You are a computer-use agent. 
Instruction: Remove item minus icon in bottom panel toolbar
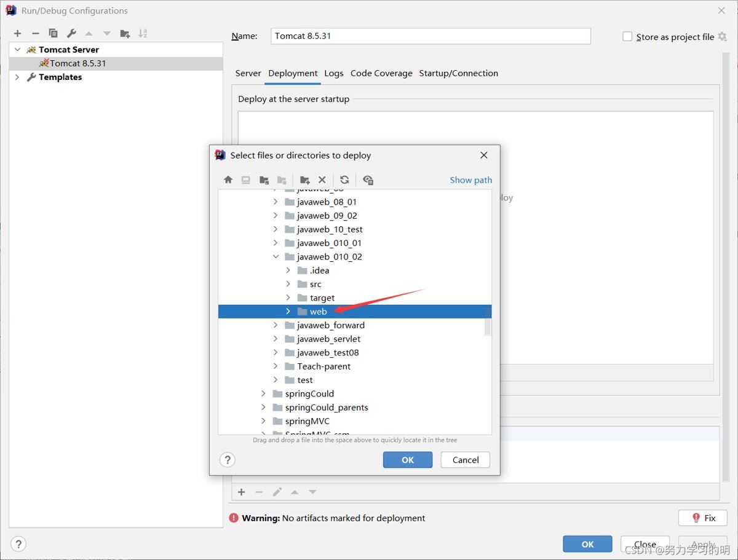point(259,492)
